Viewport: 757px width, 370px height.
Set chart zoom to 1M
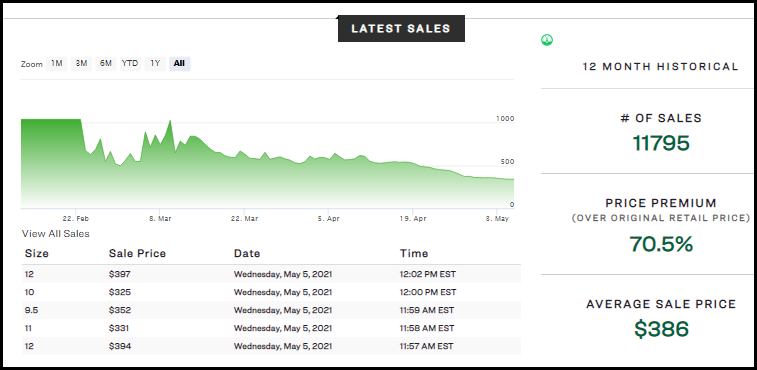[x=56, y=64]
